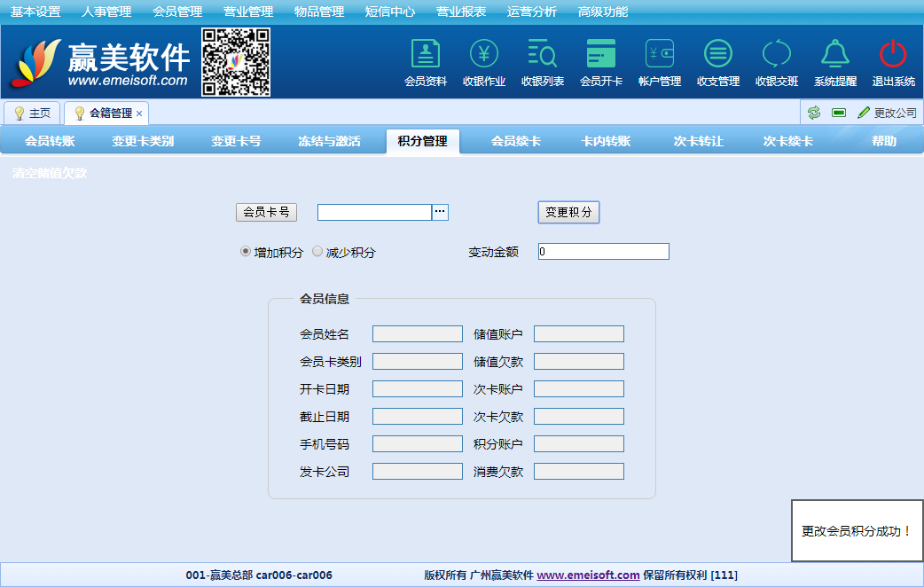The image size is (924, 587).
Task: Select the 收银作业 icon
Action: pyautogui.click(x=483, y=62)
